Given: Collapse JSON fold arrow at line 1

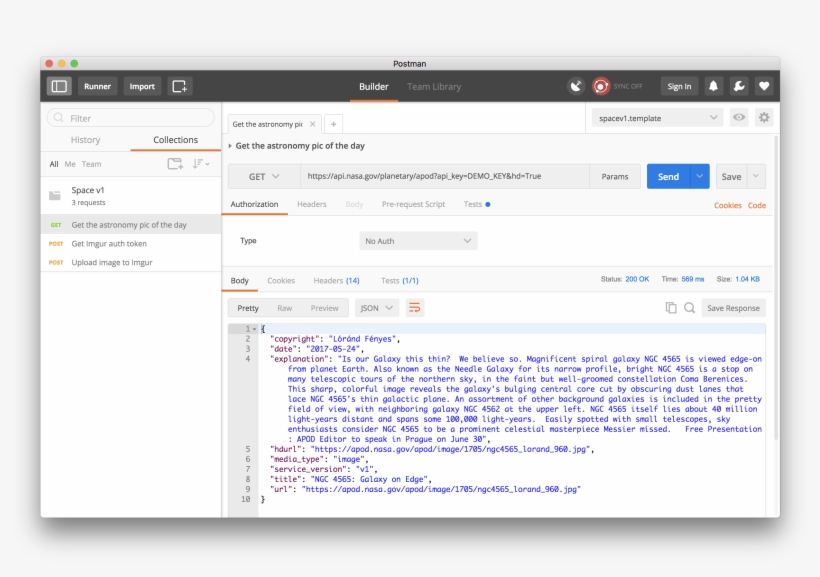Looking at the screenshot, I should point(255,329).
